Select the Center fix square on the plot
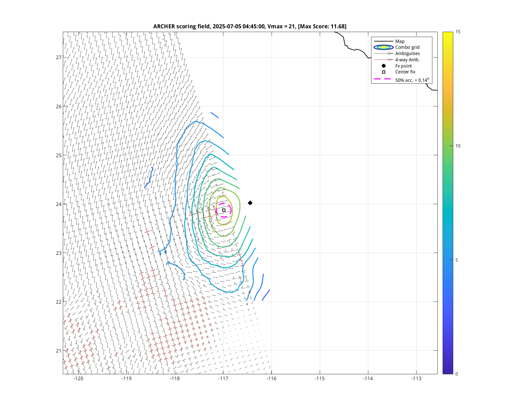 pyautogui.click(x=224, y=210)
